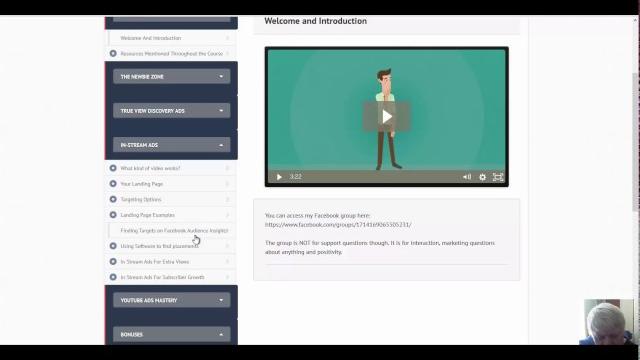
Task: Click circle icon beside In Stream Ads Extra Views
Action: pos(113,262)
